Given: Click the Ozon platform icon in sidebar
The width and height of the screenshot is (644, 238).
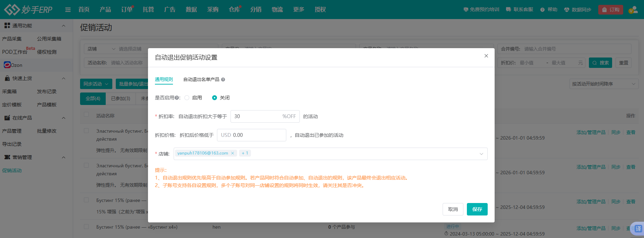Looking at the screenshot, I should (7, 65).
